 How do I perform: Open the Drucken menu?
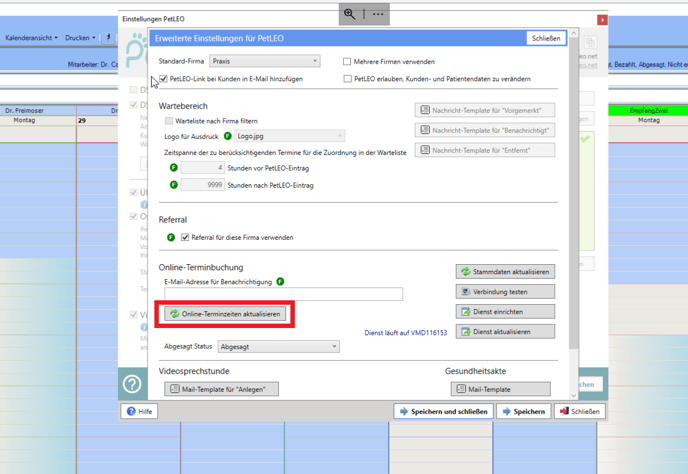(80, 38)
